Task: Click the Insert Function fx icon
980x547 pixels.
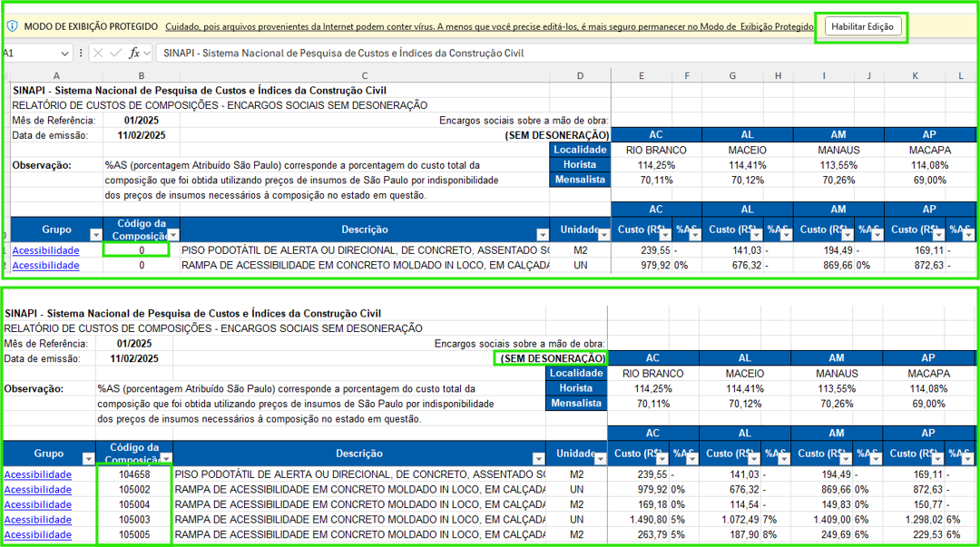Action: (134, 54)
